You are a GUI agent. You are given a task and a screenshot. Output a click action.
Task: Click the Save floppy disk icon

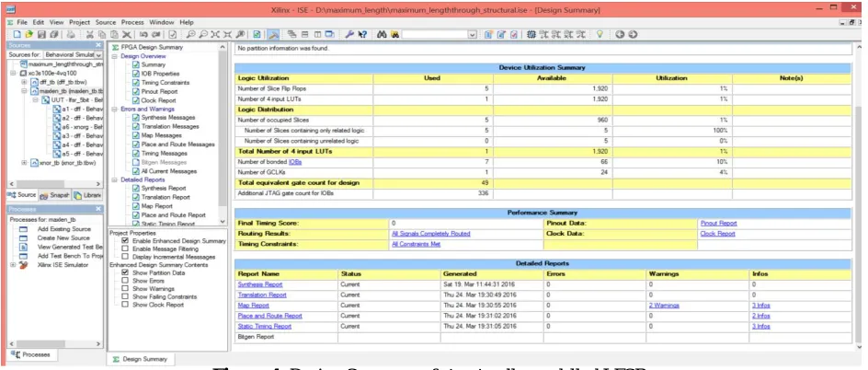click(41, 34)
